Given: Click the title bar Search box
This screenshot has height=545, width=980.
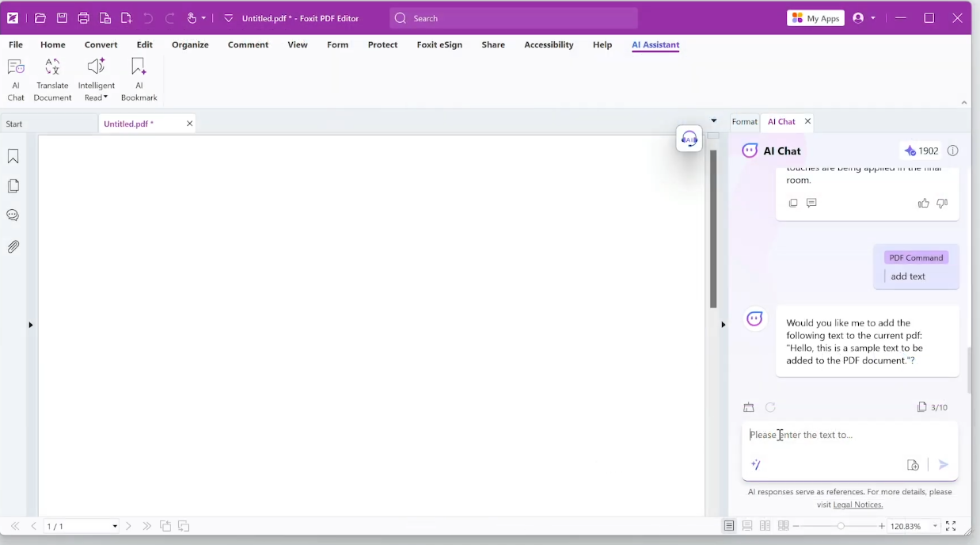Looking at the screenshot, I should coord(514,18).
